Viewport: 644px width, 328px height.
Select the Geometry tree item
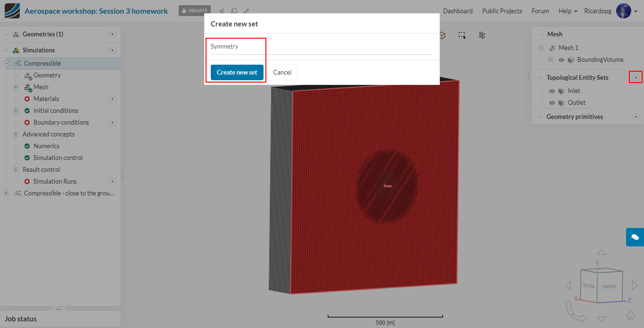pos(47,75)
